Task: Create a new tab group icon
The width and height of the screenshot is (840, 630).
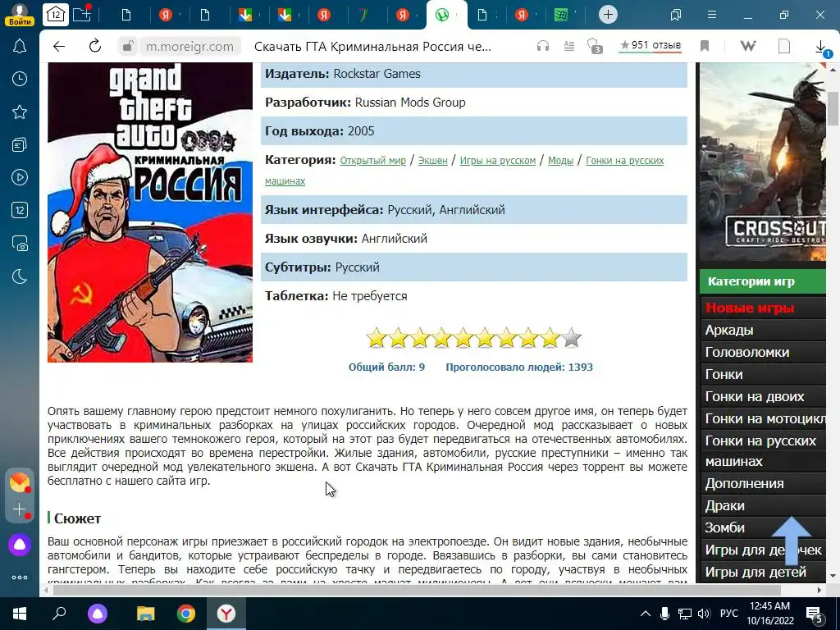Action: click(83, 15)
